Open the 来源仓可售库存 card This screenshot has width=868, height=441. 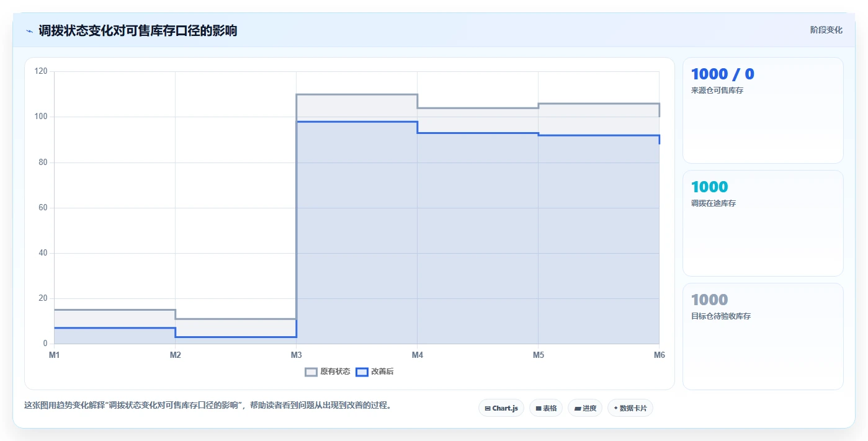click(763, 110)
